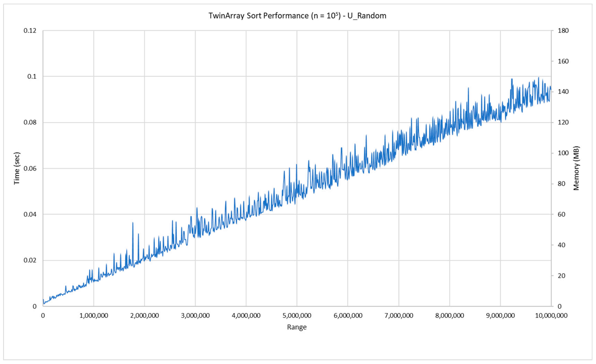This screenshot has width=596, height=364.
Task: Click the 0.1 label on time axis
Action: point(32,77)
